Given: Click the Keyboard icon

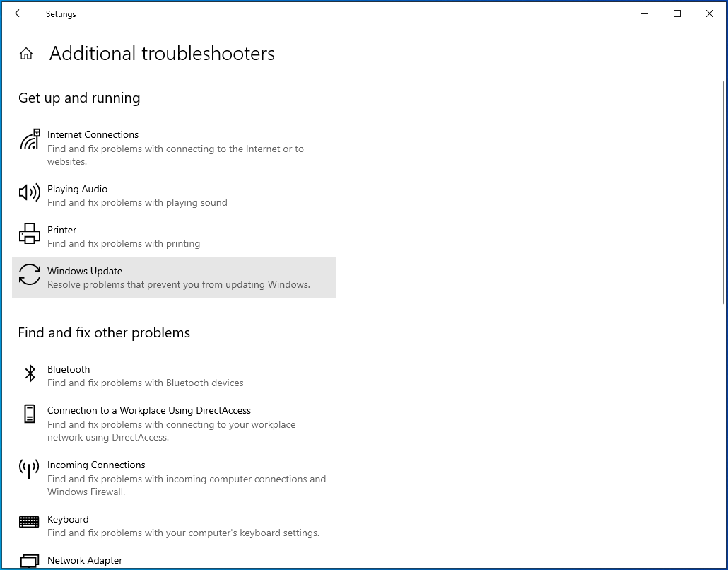Looking at the screenshot, I should click(x=30, y=522).
